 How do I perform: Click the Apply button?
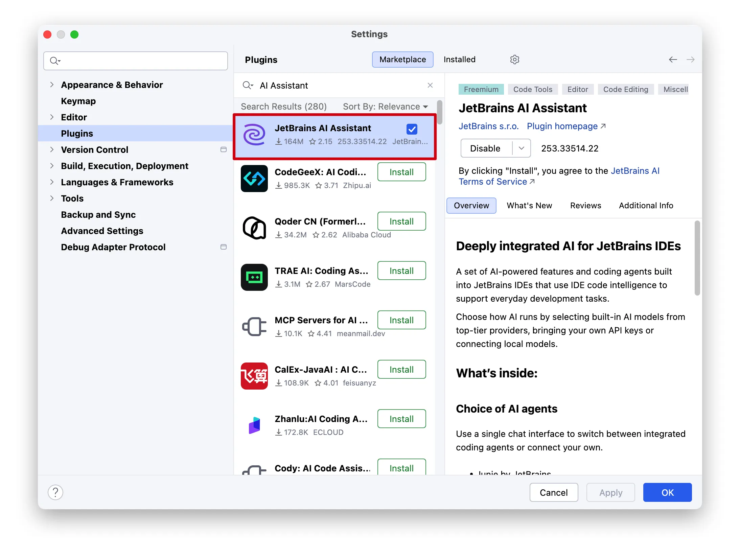pyautogui.click(x=610, y=492)
